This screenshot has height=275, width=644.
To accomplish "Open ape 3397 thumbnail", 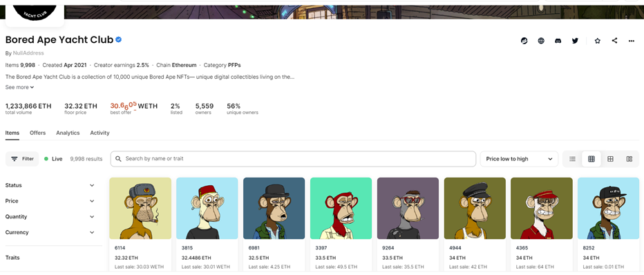I will (x=341, y=208).
